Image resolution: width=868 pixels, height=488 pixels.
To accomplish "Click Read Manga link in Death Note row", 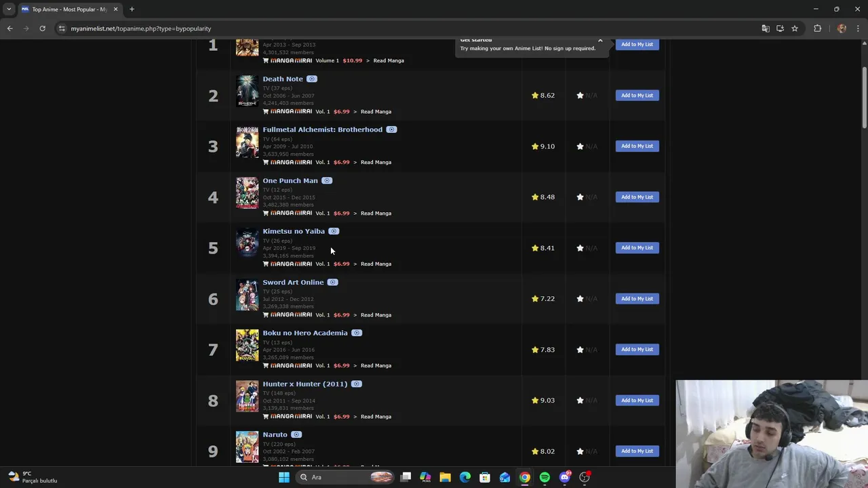I will click(376, 111).
